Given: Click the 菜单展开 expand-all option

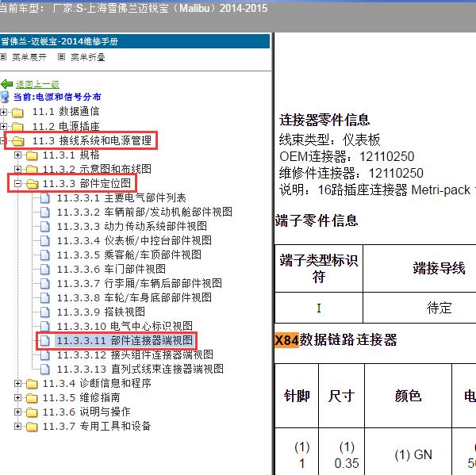Looking at the screenshot, I should [29, 57].
